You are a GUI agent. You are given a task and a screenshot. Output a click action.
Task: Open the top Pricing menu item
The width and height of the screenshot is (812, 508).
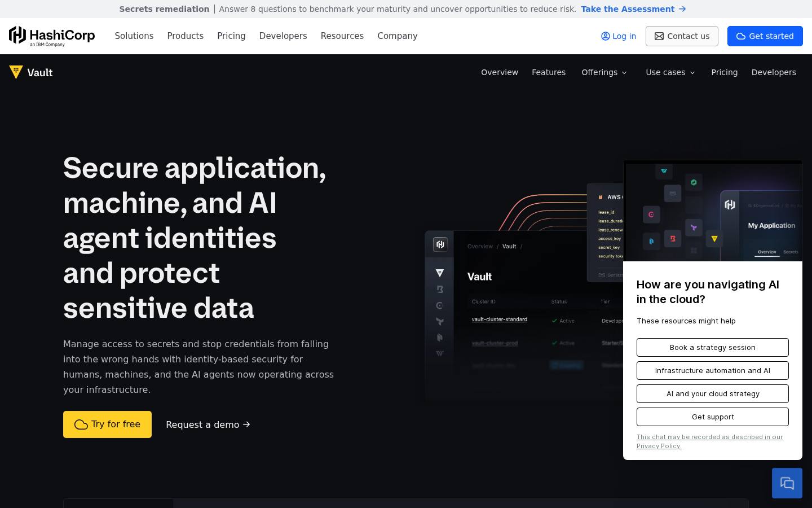point(231,36)
